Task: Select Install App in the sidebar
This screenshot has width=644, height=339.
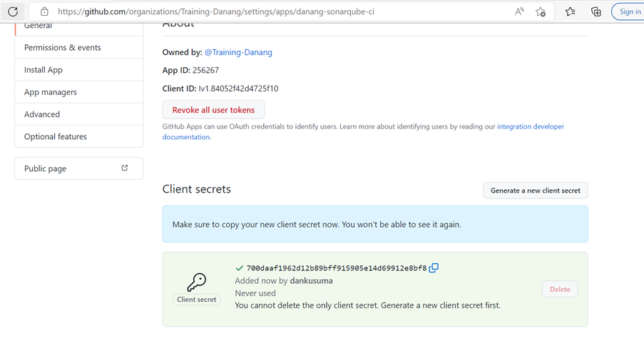Action: coord(79,69)
